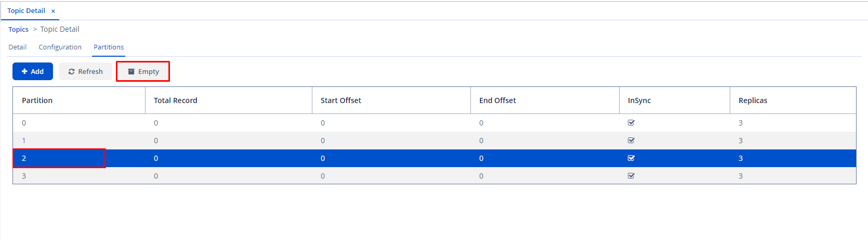The image size is (868, 240).
Task: Click the archive box icon on Empty
Action: 131,72
